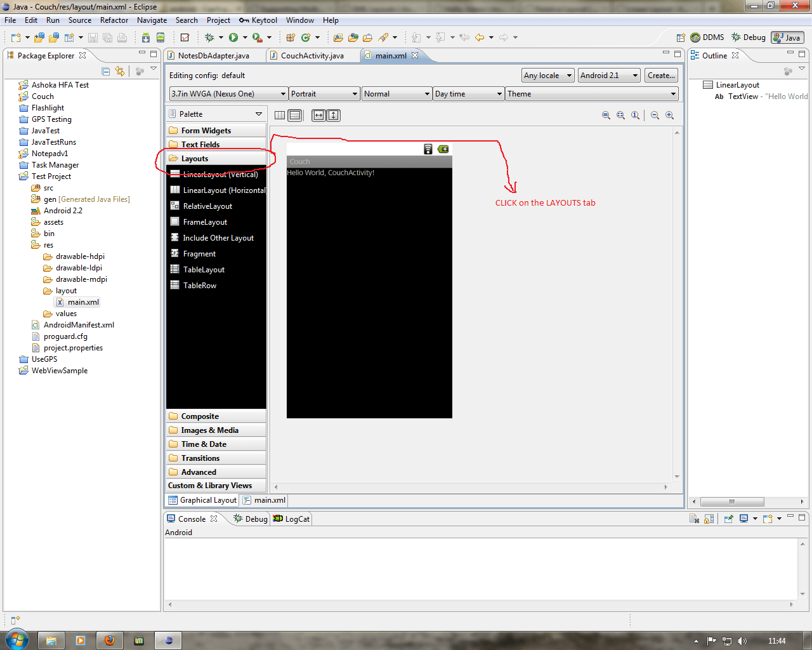
Task: Zoom in on the layout canvas
Action: 669,115
